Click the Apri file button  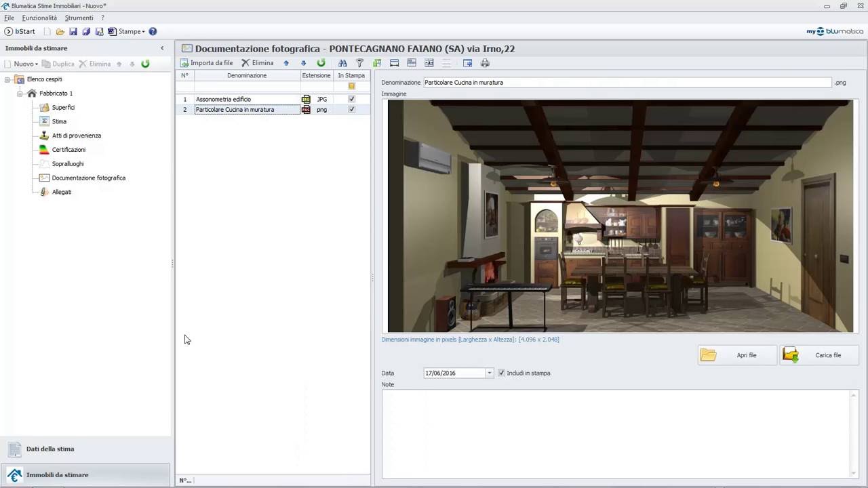coord(737,355)
